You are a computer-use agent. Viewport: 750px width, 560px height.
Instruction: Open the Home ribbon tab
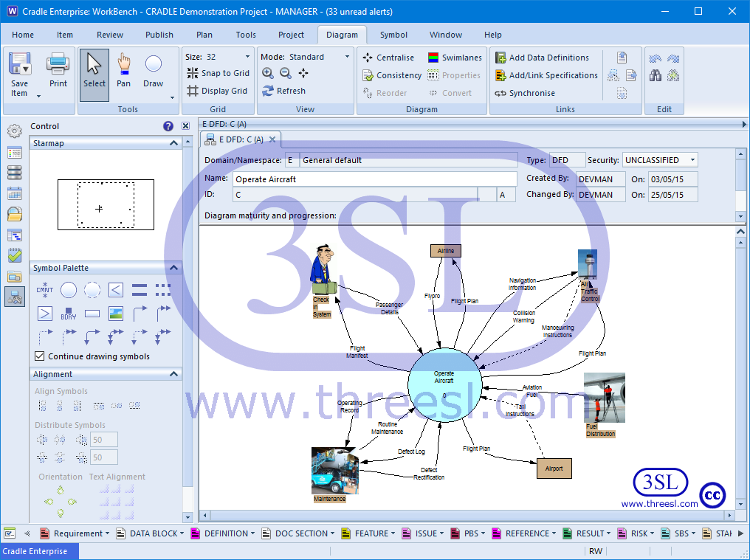point(23,35)
